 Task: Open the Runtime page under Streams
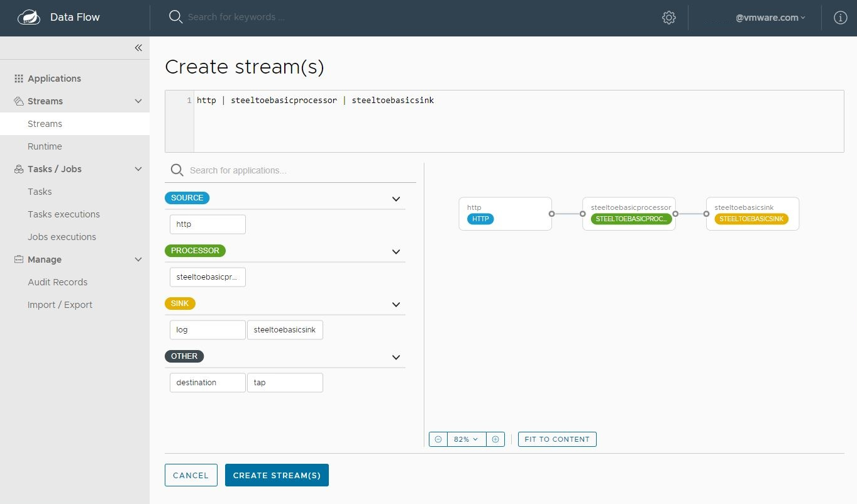tap(45, 146)
